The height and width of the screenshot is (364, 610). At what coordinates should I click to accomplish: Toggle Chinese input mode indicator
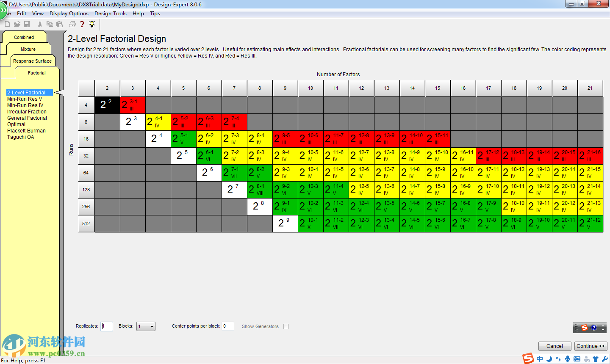pyautogui.click(x=540, y=359)
